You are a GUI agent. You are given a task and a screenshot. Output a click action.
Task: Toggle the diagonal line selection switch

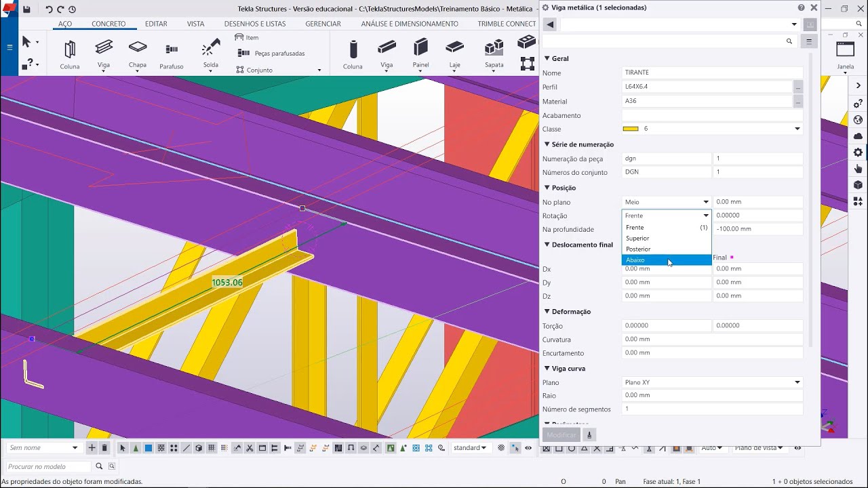click(x=186, y=448)
